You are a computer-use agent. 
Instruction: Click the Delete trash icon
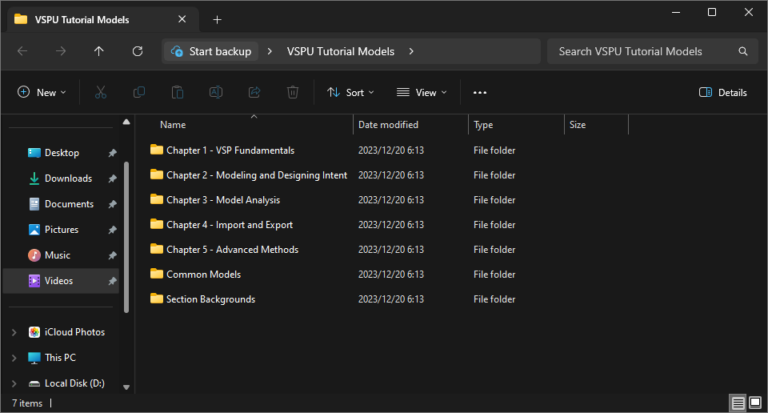pos(292,92)
